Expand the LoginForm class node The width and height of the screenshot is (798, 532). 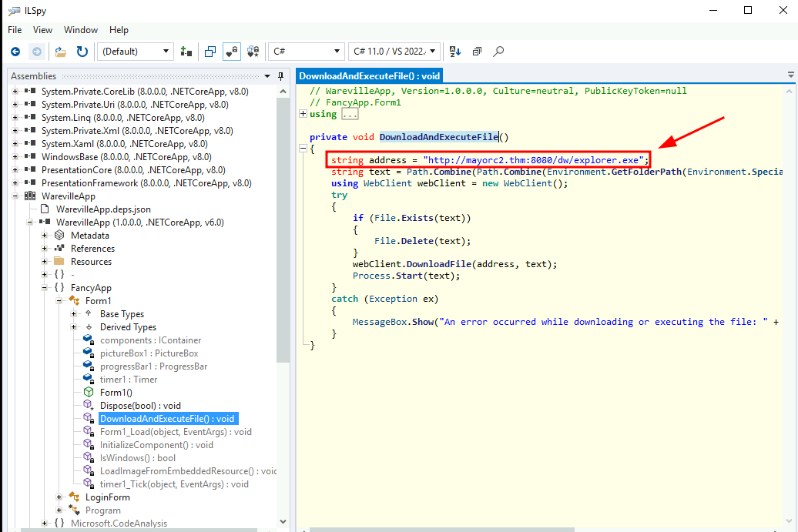click(x=59, y=497)
